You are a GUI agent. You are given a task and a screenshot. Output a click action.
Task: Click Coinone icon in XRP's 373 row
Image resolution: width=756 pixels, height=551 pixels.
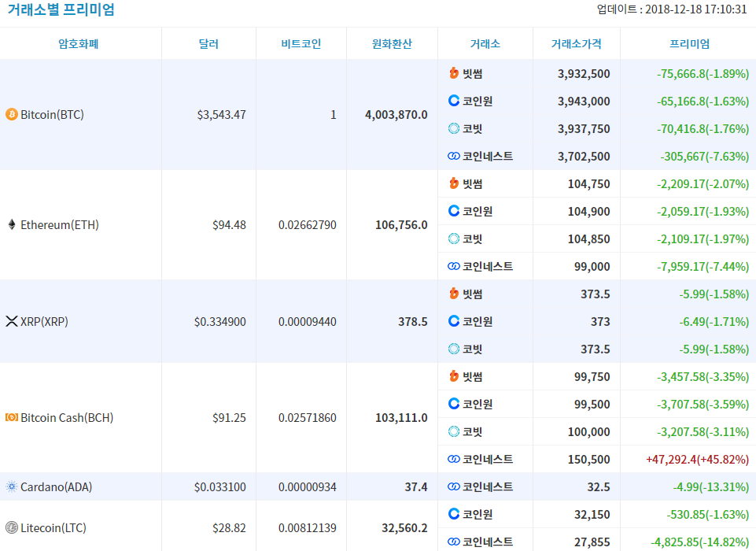(x=454, y=321)
